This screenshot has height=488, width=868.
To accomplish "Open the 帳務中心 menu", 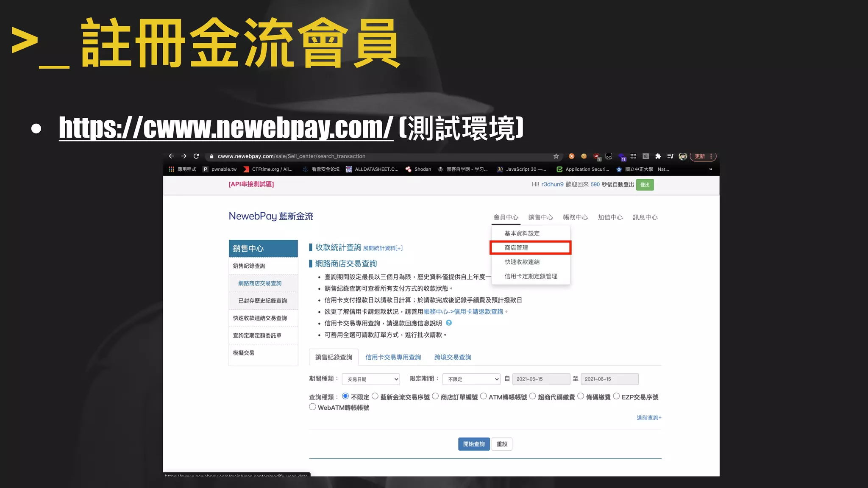I will pos(575,217).
